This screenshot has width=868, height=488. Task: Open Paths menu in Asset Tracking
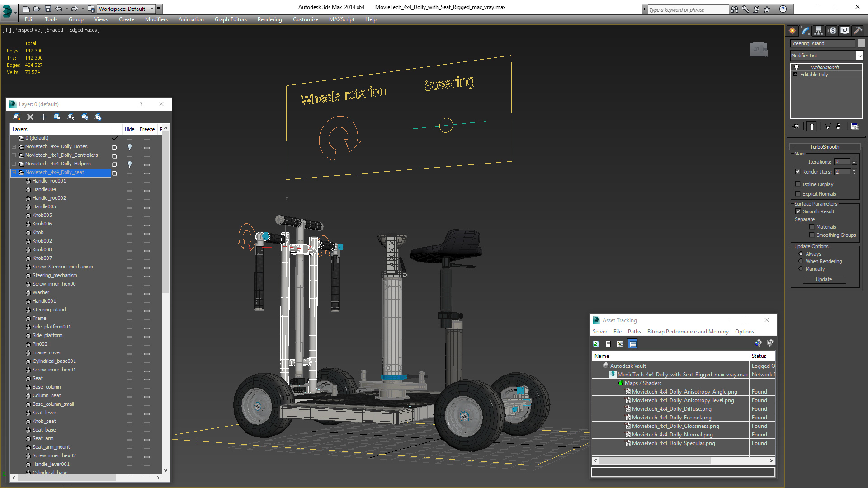click(634, 332)
